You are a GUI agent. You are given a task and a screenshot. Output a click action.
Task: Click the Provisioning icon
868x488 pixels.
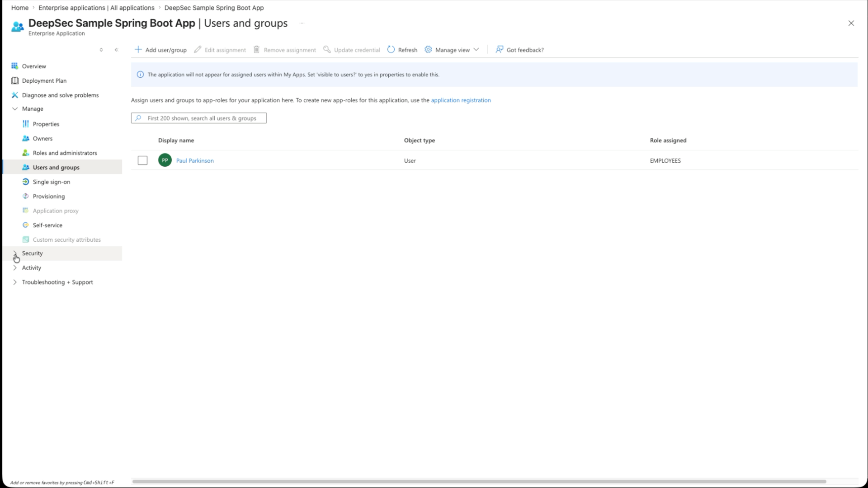[25, 196]
